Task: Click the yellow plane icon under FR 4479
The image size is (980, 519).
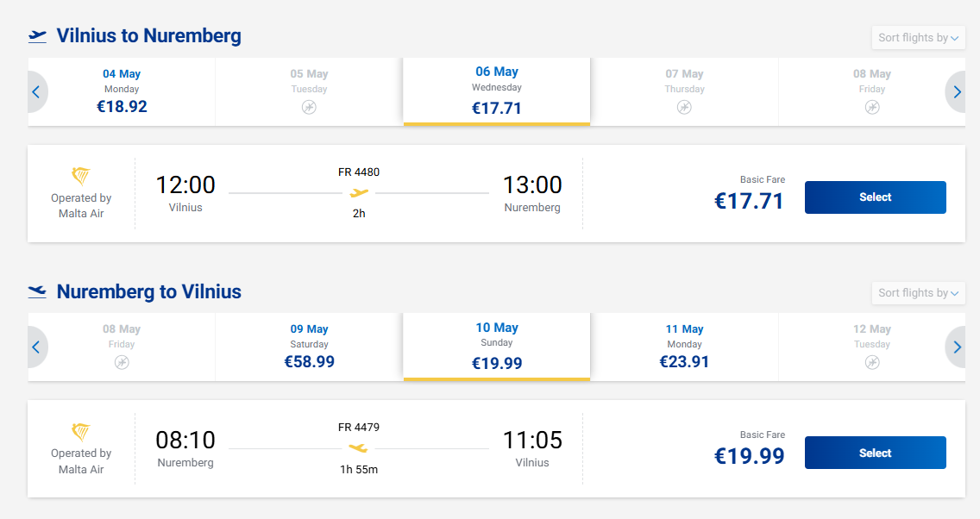Action: pyautogui.click(x=359, y=448)
